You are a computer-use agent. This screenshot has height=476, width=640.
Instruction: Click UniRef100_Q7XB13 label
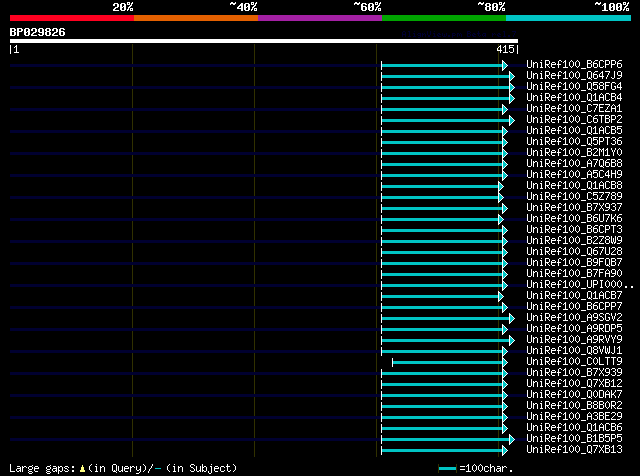[x=574, y=450]
